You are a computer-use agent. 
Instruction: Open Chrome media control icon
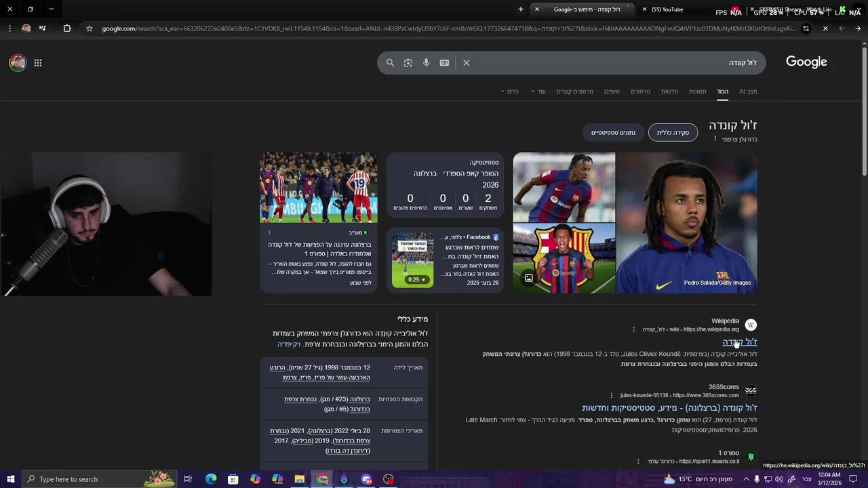point(43,28)
